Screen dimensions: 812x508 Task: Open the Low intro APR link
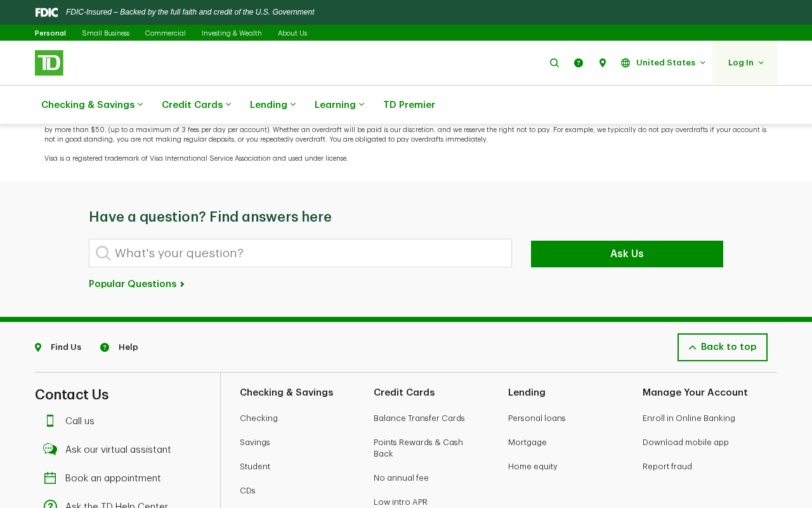pos(400,502)
